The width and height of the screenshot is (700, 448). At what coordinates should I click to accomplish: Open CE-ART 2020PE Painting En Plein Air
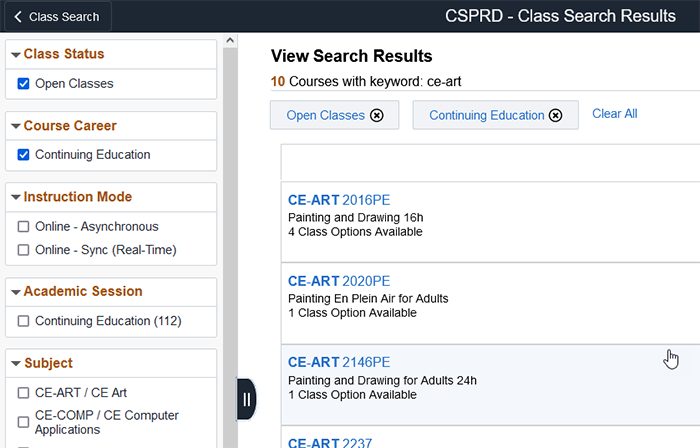tap(339, 281)
